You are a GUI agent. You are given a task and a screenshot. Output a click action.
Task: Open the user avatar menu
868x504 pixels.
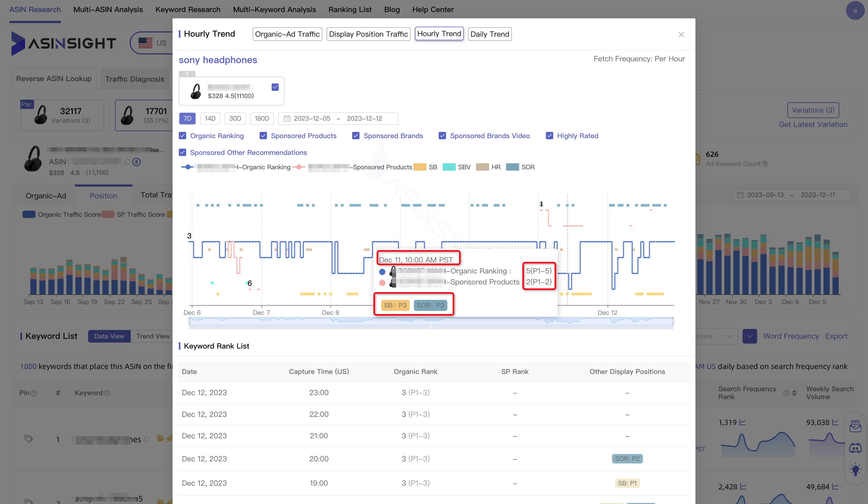coord(855,11)
